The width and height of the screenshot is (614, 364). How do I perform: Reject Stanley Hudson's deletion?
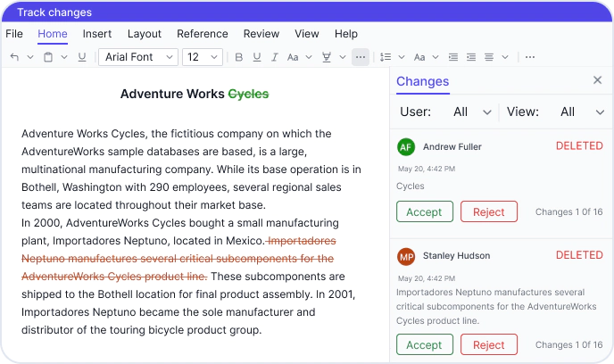click(489, 345)
